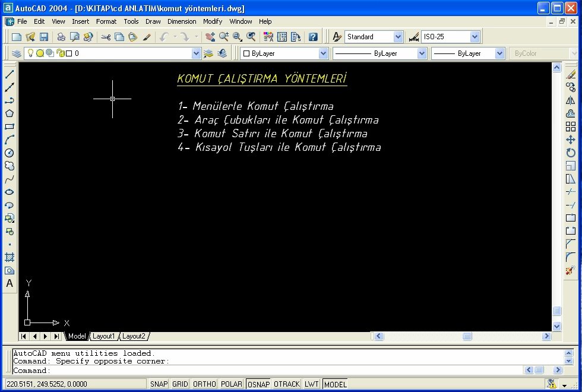This screenshot has height=392, width=582.
Task: Select the Move modify tool
Action: tap(571, 140)
